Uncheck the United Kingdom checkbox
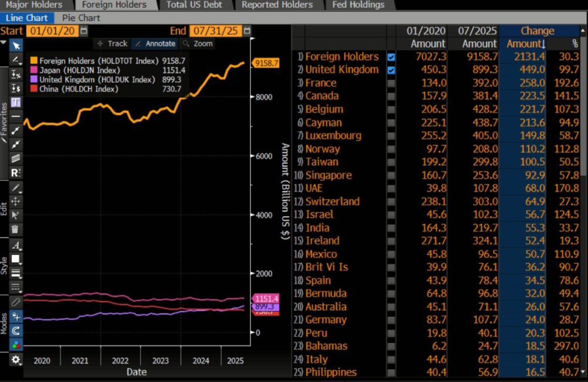Screen dimensions: 588x382 392,70
